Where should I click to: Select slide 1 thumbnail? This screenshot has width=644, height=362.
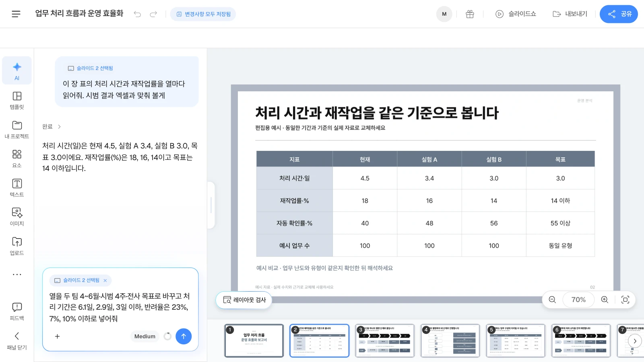click(254, 341)
